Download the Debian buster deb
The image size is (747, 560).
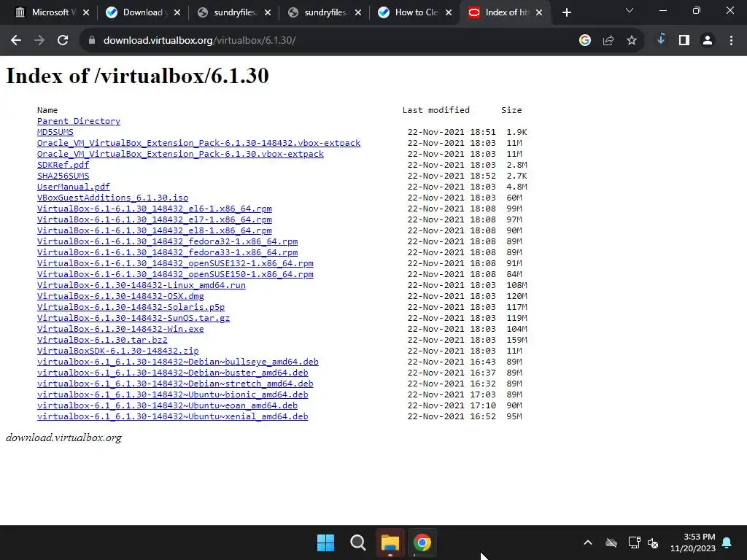click(x=172, y=373)
